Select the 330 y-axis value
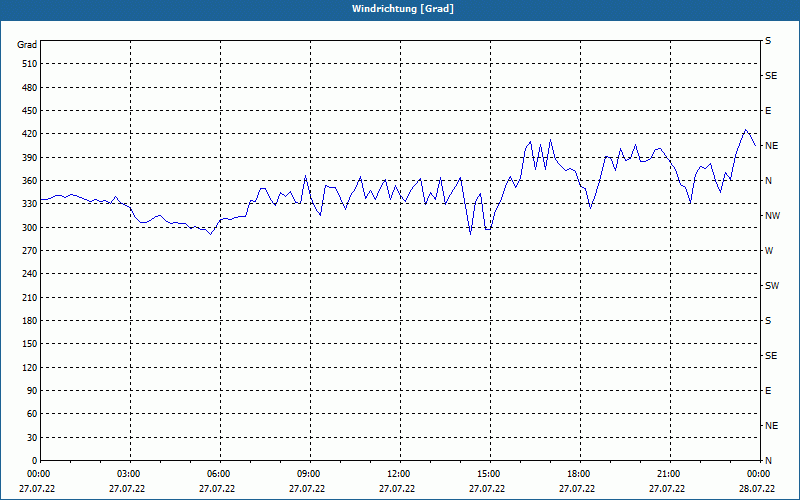 point(30,204)
